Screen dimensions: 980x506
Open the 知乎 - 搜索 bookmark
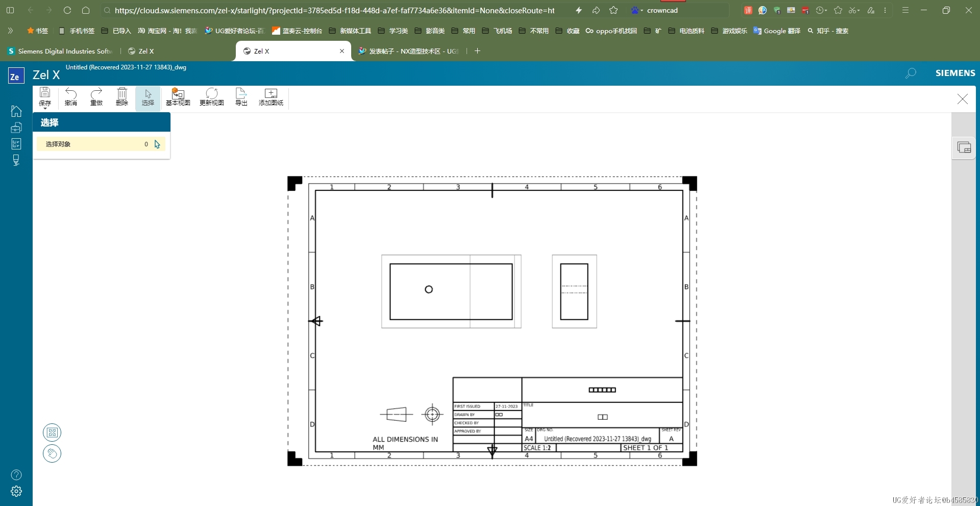pyautogui.click(x=828, y=31)
